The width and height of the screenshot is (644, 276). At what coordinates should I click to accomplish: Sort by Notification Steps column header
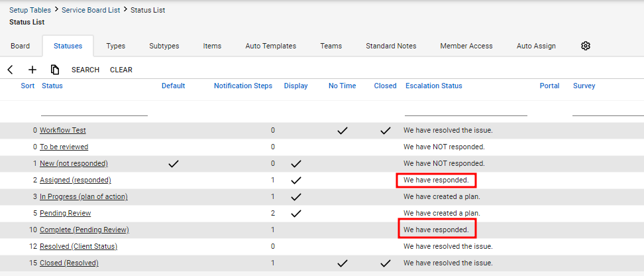pyautogui.click(x=243, y=86)
